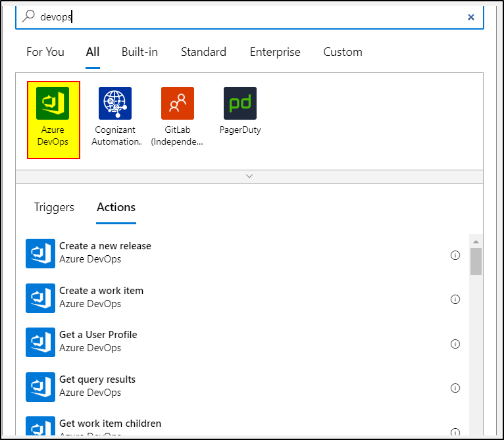The height and width of the screenshot is (440, 504).
Task: Choose the Get work item children action text
Action: point(110,424)
